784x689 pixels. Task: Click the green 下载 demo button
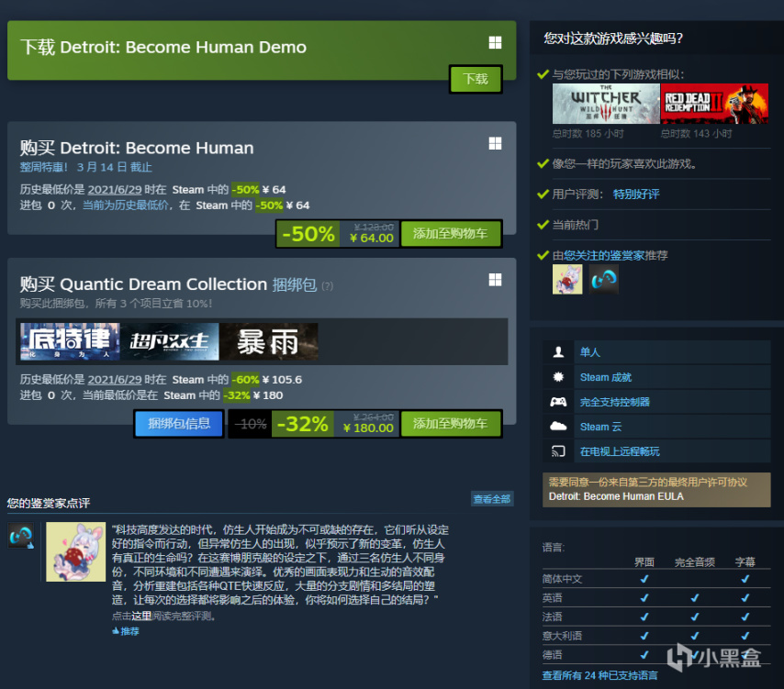[x=476, y=79]
